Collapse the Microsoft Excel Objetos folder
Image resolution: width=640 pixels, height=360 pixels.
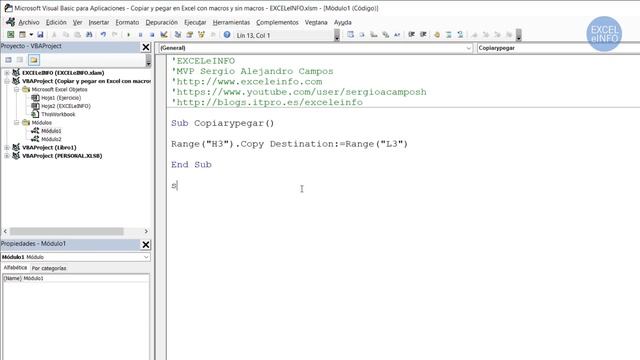(16, 89)
